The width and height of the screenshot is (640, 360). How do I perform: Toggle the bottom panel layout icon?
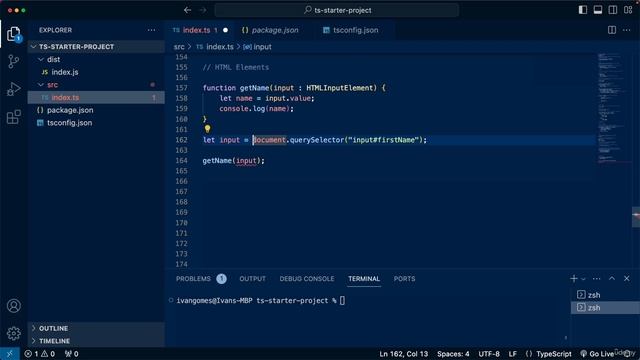point(598,10)
